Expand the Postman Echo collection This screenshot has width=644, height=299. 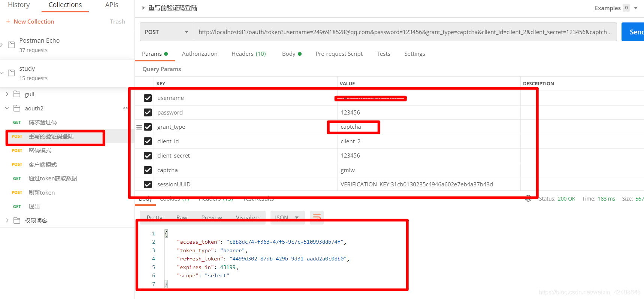click(2, 45)
